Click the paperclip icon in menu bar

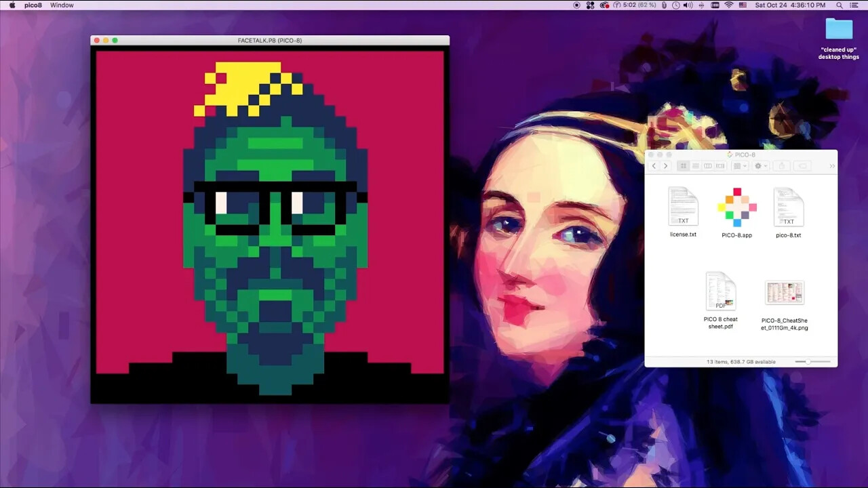[x=664, y=5]
